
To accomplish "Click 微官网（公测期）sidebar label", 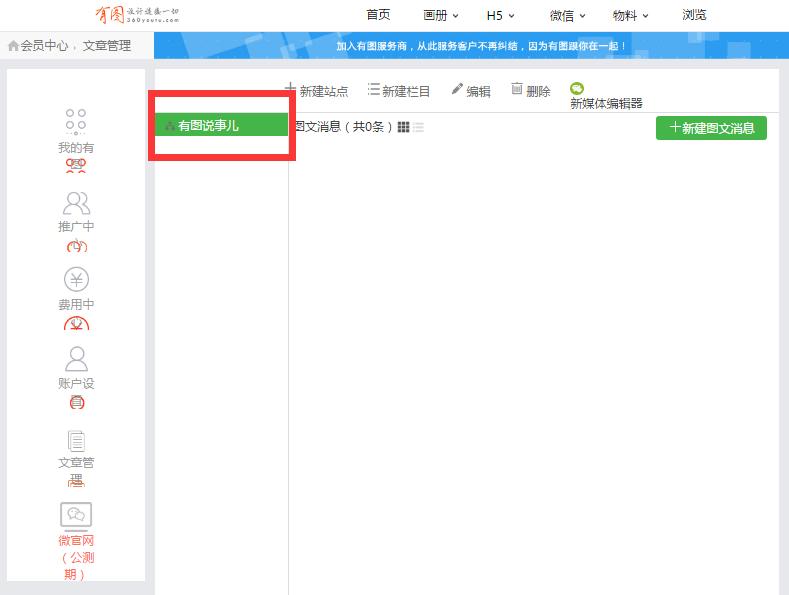I will 76,557.
